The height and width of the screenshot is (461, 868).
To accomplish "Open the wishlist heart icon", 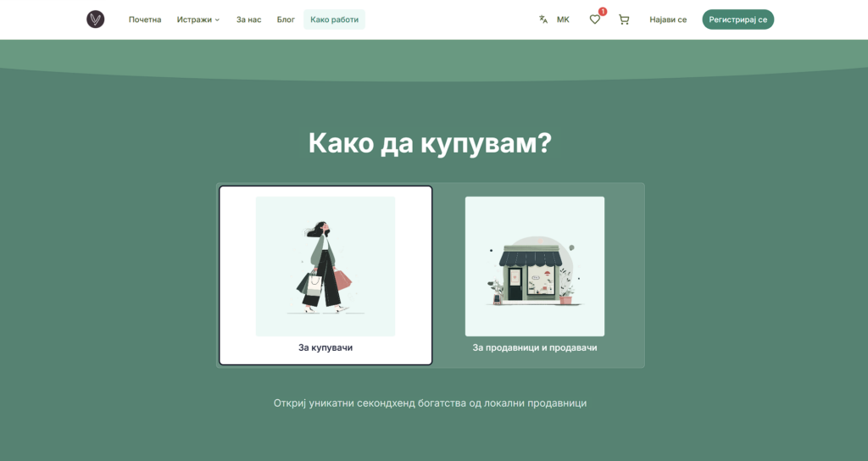I will 594,19.
